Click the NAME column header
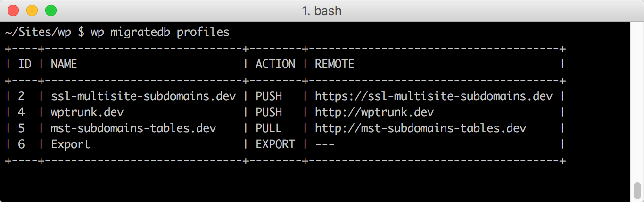 coord(64,64)
